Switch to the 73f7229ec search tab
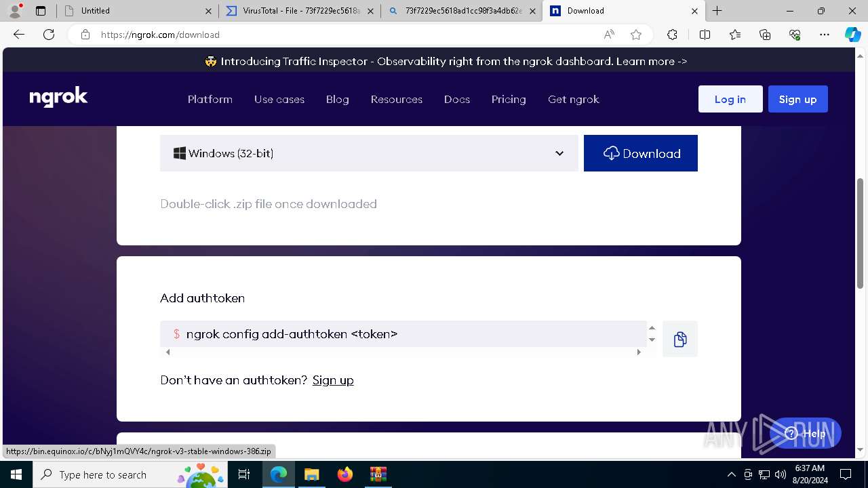This screenshot has height=488, width=868. point(461,11)
